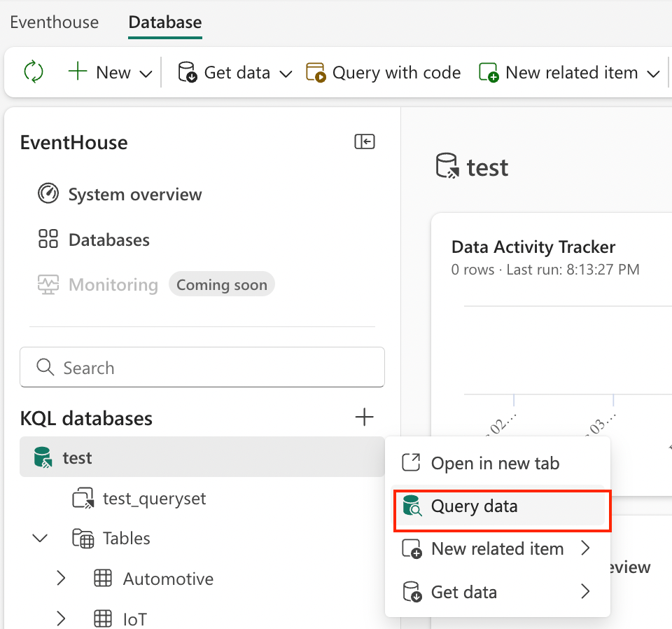Click the Query with code icon
The image size is (672, 629).
pos(316,72)
